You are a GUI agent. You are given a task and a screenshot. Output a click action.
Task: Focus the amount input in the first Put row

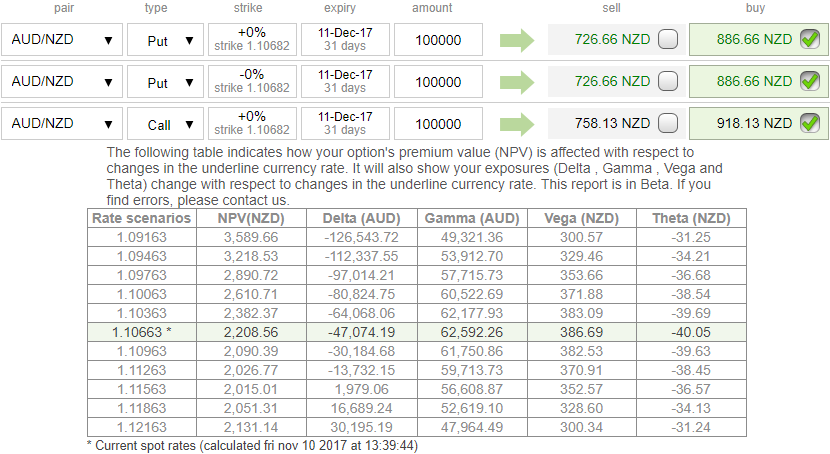(x=439, y=40)
